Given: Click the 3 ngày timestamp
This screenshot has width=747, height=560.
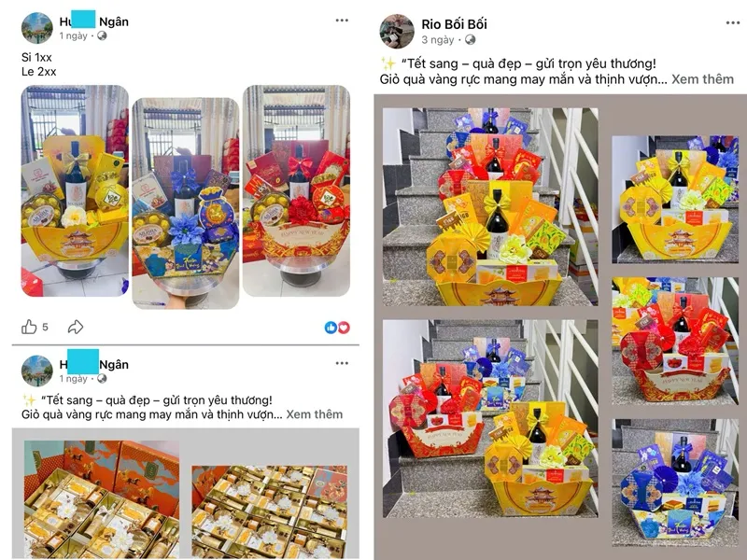Looking at the screenshot, I should pyautogui.click(x=437, y=40).
